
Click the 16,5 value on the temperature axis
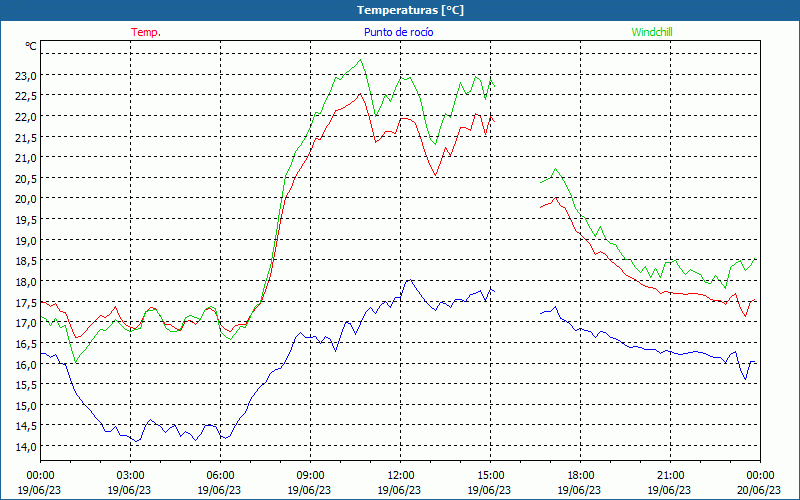point(26,343)
